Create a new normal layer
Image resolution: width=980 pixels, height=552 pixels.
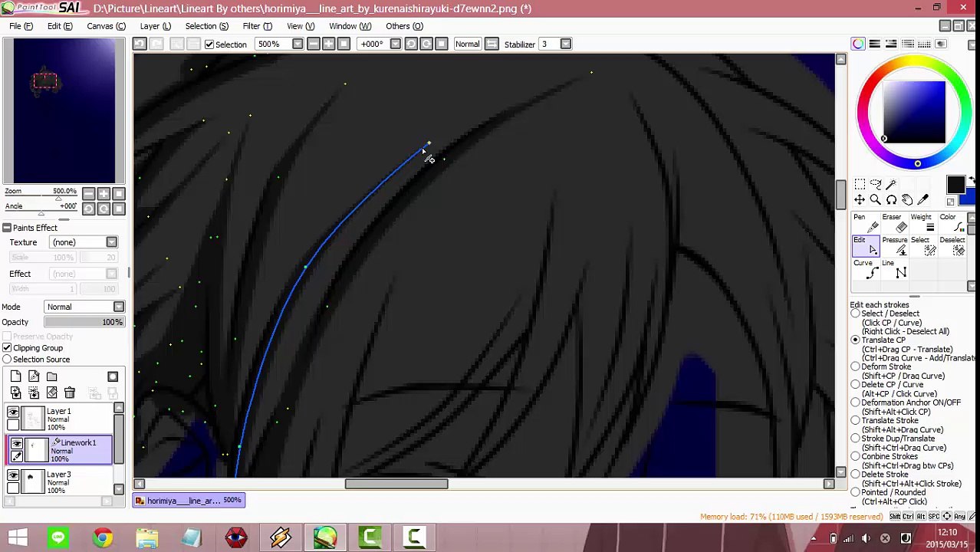[16, 376]
